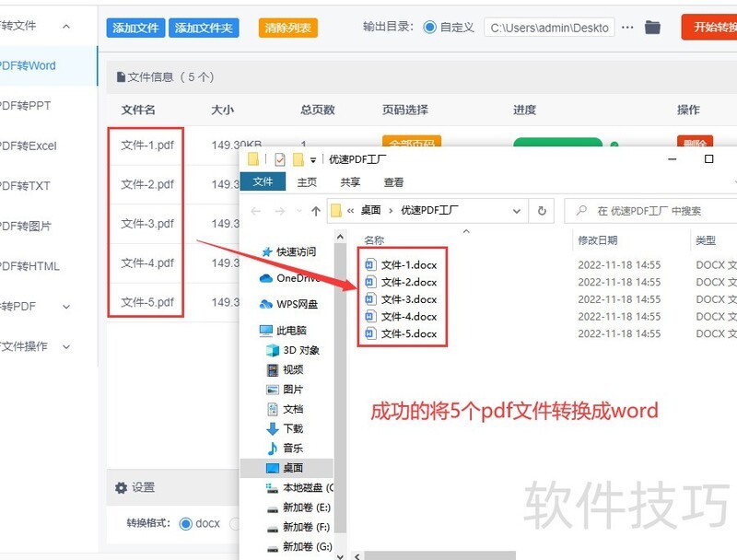This screenshot has height=560, width=737.
Task: Expand the 文件操作 sidebar section
Action: point(66,346)
